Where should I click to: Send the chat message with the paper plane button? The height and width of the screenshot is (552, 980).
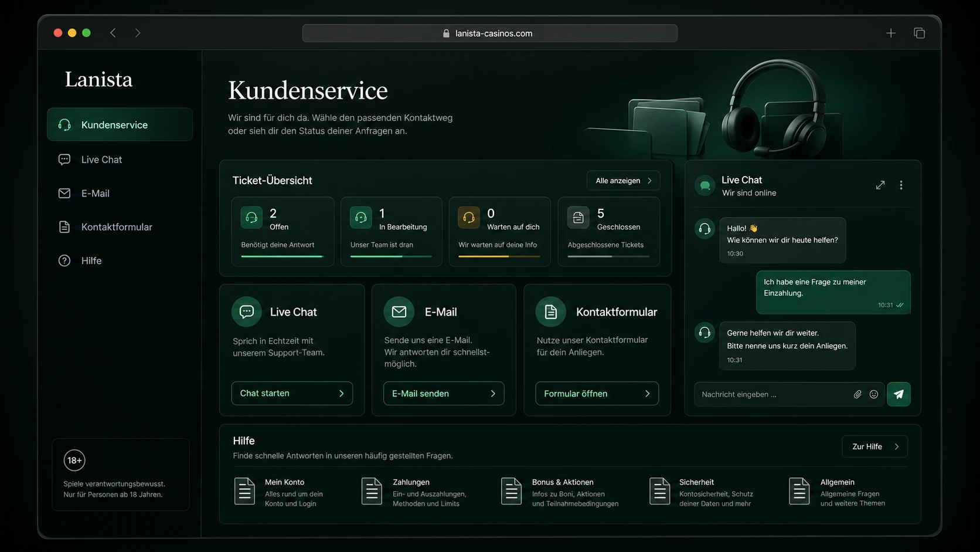point(899,394)
